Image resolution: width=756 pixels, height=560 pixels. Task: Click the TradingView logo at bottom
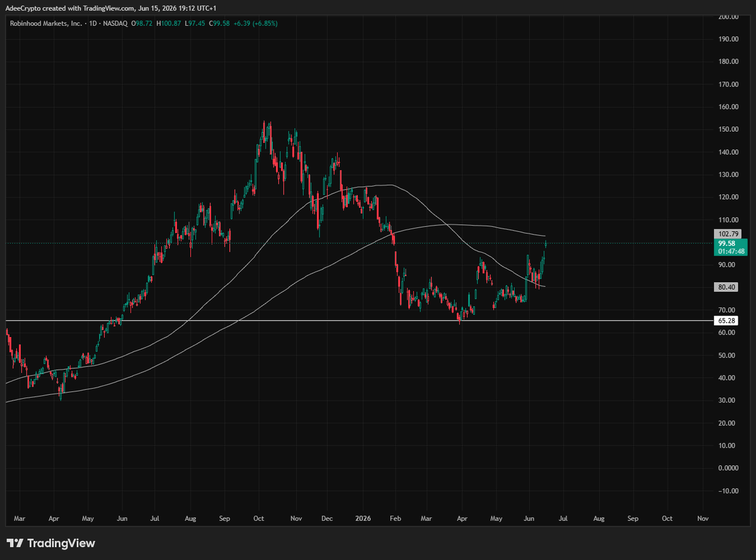[50, 543]
